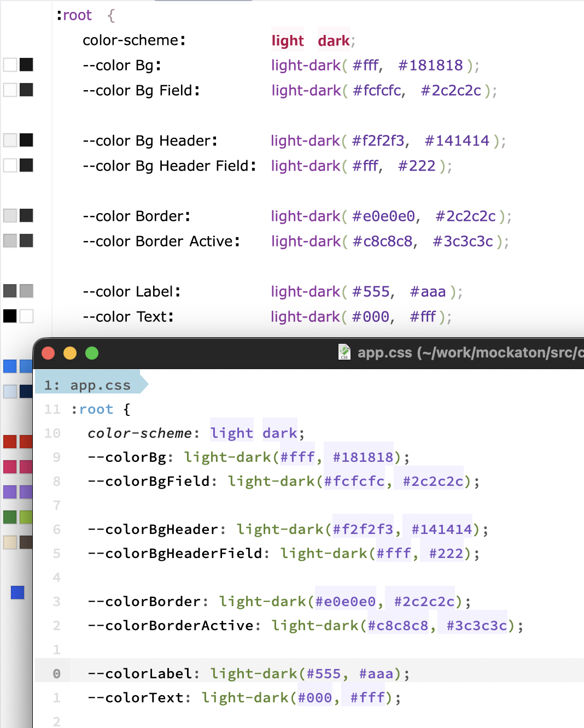
Task: Click the 'dark' keyword in the rear editor
Action: click(x=334, y=40)
